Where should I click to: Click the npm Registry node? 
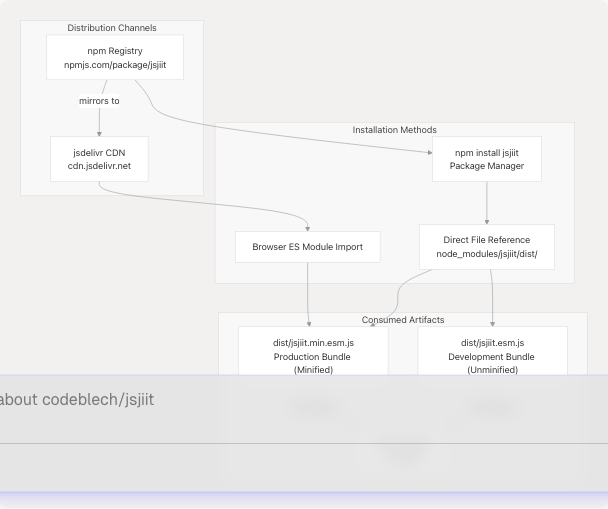[114, 57]
